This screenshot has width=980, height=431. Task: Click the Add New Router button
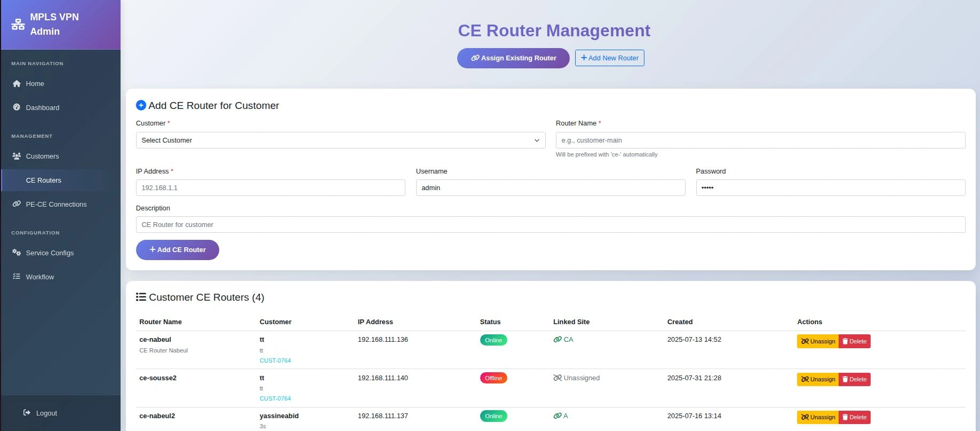610,58
